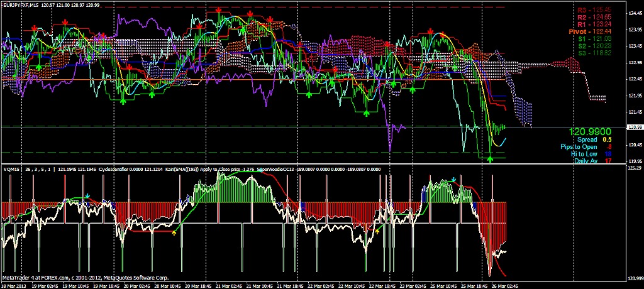Click the 121.45 price axis label

click(x=635, y=112)
